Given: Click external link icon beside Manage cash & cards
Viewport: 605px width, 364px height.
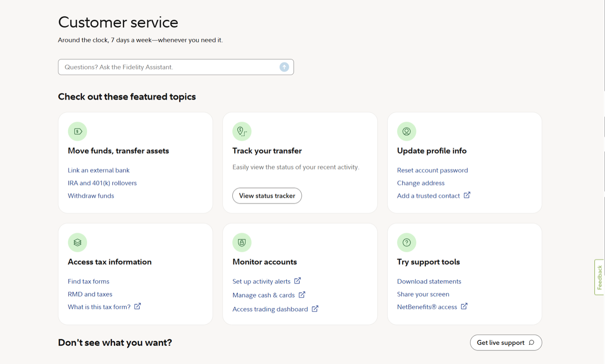Looking at the screenshot, I should tap(302, 295).
